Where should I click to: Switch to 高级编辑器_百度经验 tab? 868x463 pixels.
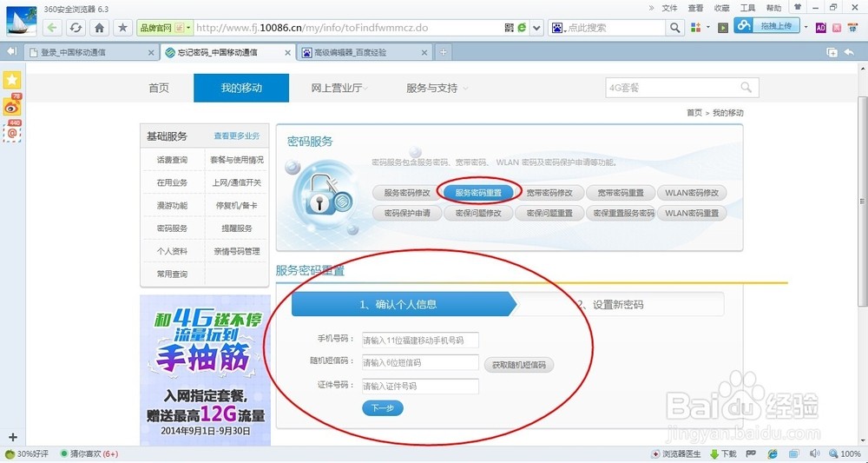[x=364, y=53]
